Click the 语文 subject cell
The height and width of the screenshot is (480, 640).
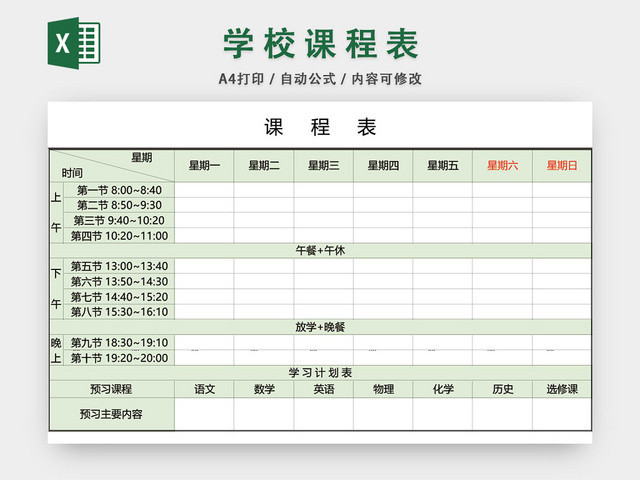[x=204, y=389]
